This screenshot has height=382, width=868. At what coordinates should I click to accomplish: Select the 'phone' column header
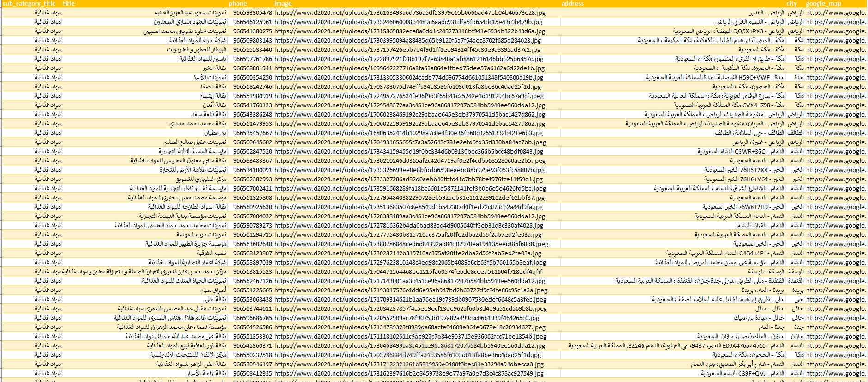click(x=237, y=3)
